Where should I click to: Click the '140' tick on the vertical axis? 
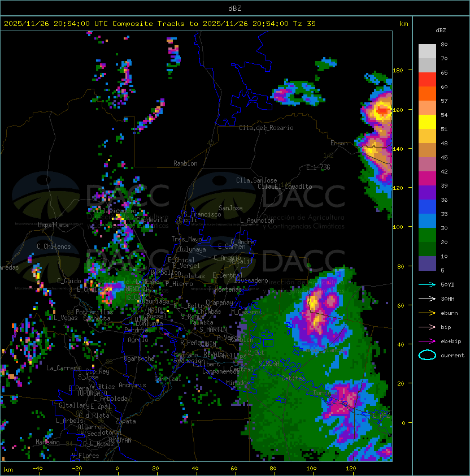coord(398,149)
